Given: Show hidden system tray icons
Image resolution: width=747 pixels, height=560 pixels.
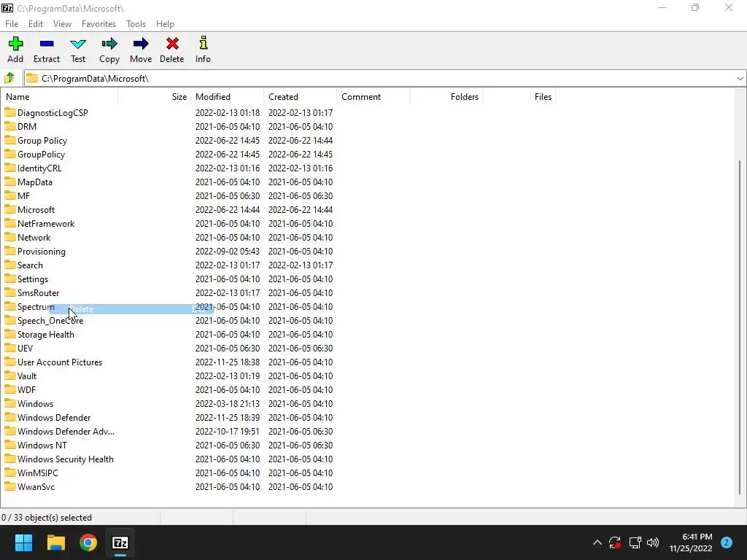Looking at the screenshot, I should (597, 542).
